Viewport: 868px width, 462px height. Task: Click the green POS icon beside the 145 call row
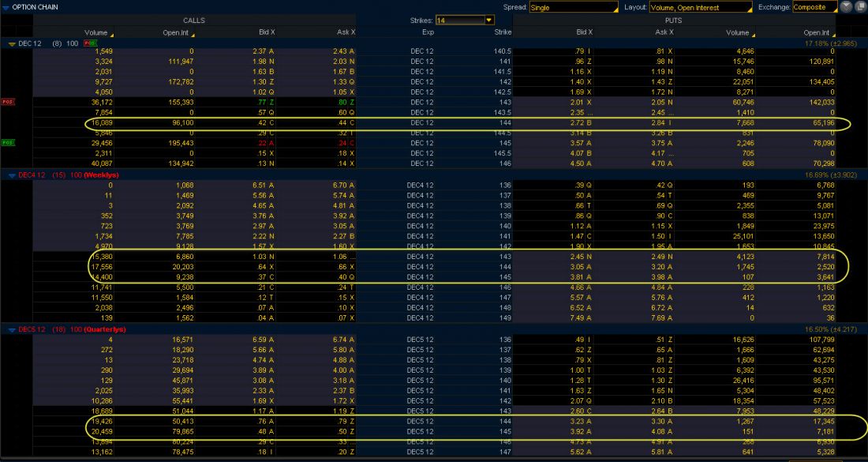pos(8,143)
